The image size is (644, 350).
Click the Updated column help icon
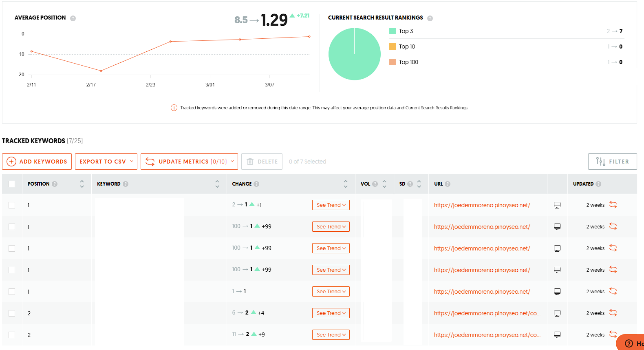click(x=598, y=184)
